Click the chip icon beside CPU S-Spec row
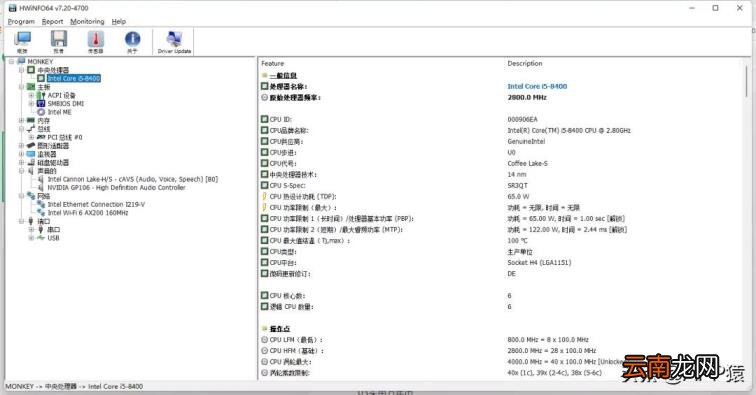The image size is (756, 395). 264,185
